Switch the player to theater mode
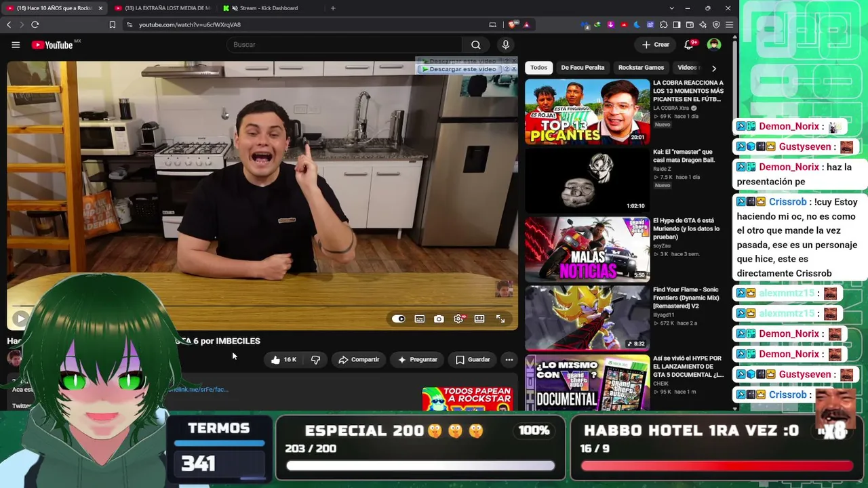 [x=479, y=319]
